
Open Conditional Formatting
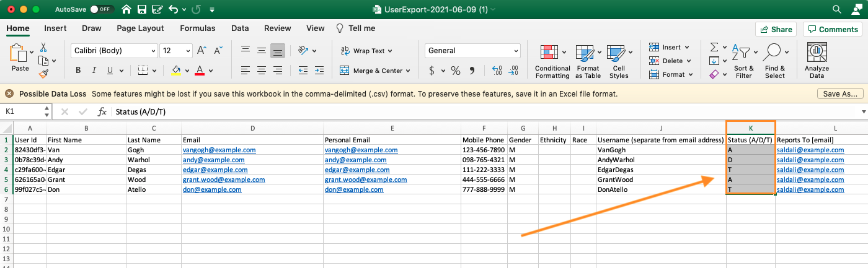coord(552,61)
